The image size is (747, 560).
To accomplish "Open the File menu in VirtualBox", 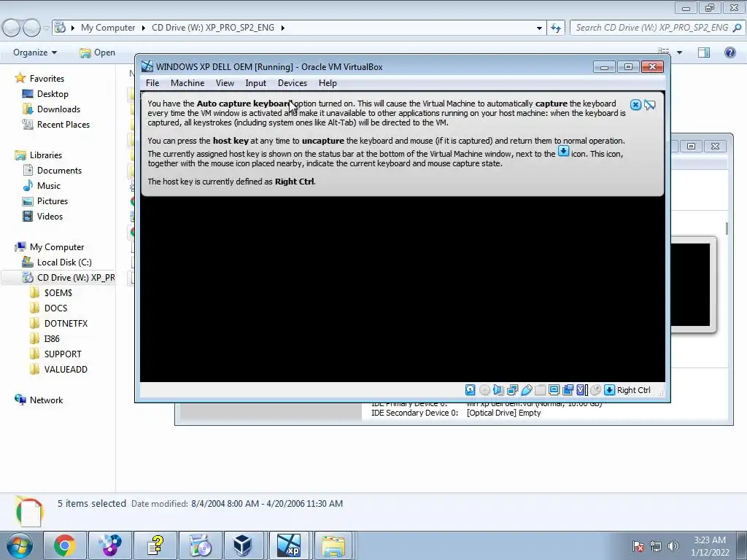I will pyautogui.click(x=152, y=83).
